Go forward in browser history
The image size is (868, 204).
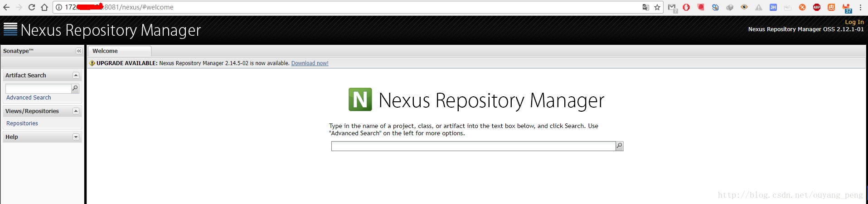pyautogui.click(x=19, y=7)
